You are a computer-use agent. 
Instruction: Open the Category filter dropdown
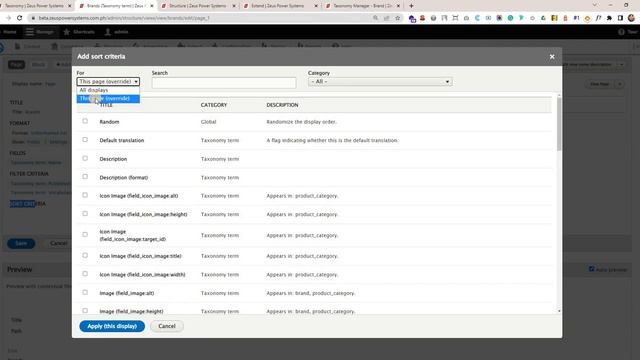tap(380, 82)
